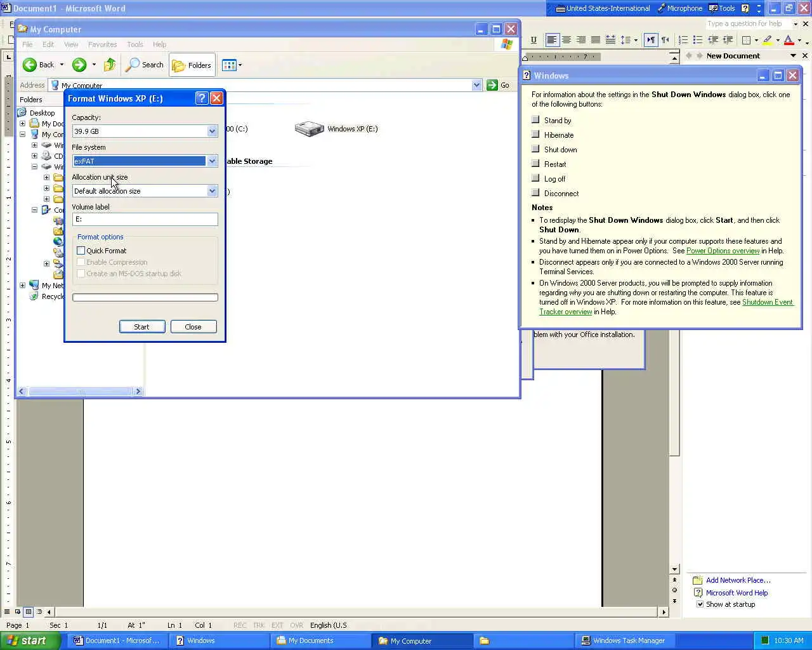Click Close in the Format dialog

click(x=193, y=327)
